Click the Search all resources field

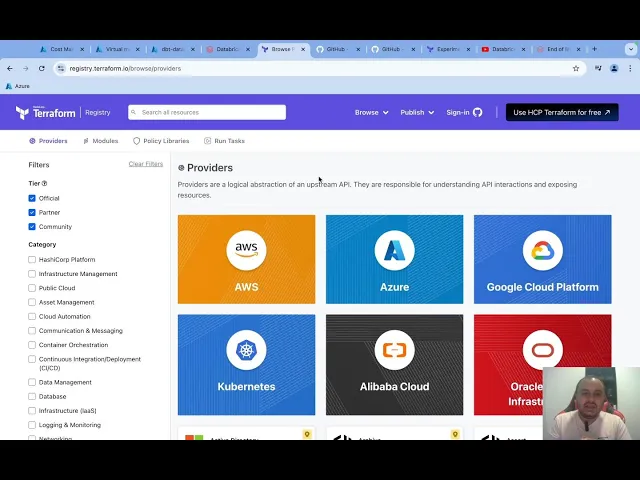207,112
